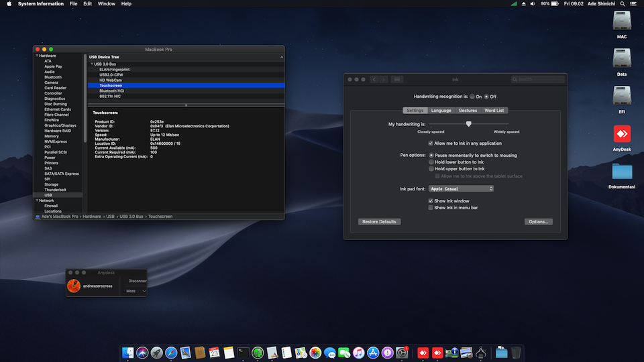Launch Siri from the dock

click(142, 353)
